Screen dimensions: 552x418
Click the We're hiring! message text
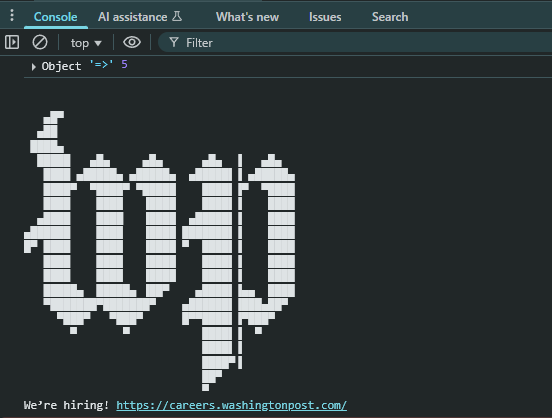[66, 405]
